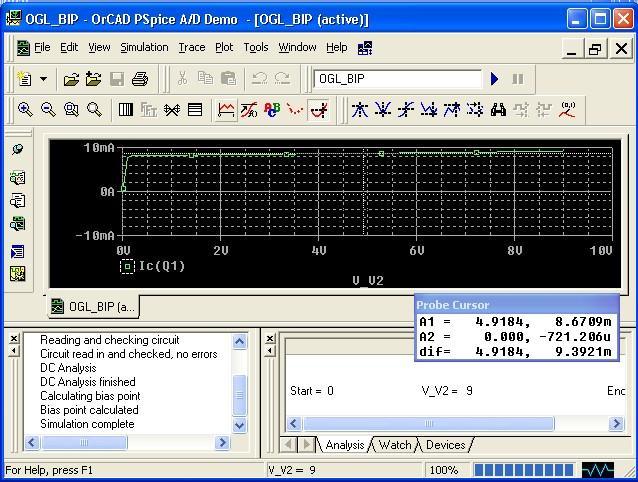
Task: Click the Cut scissors icon
Action: (x=182, y=78)
